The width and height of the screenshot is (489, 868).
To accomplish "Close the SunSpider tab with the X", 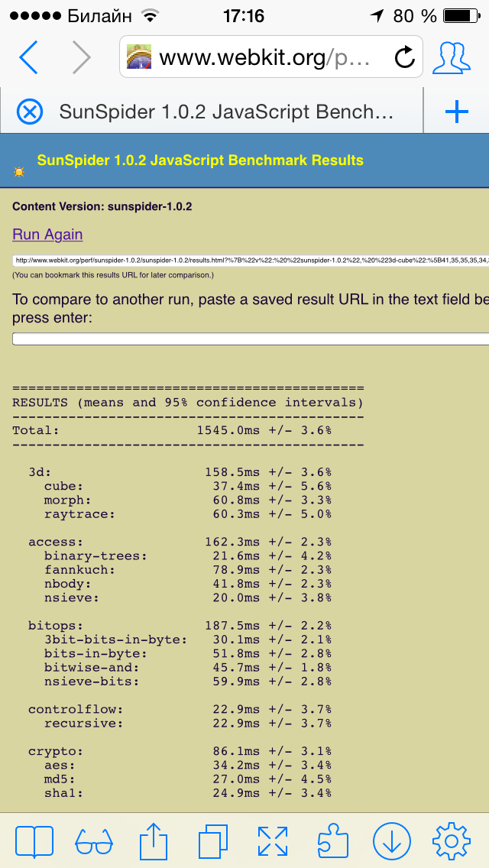I will (x=29, y=112).
